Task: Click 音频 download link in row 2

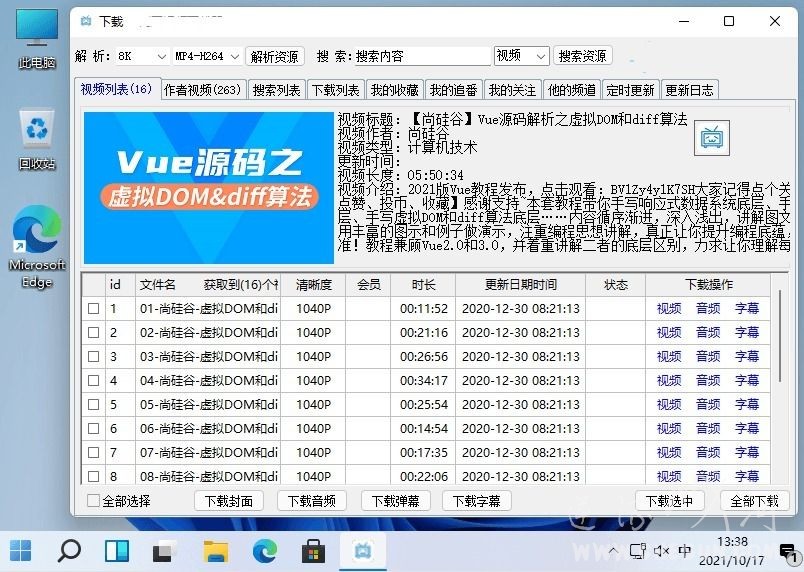Action: coord(708,333)
